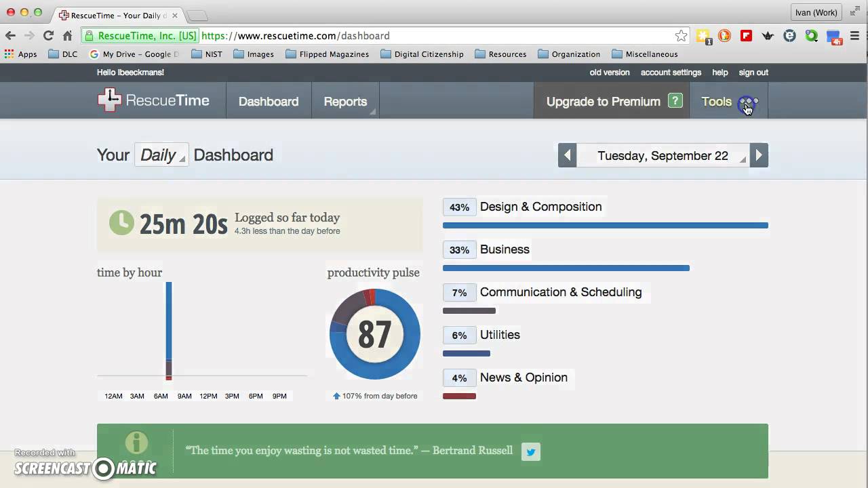The image size is (868, 488).
Task: Click the info icon in green quote banner
Action: click(136, 443)
